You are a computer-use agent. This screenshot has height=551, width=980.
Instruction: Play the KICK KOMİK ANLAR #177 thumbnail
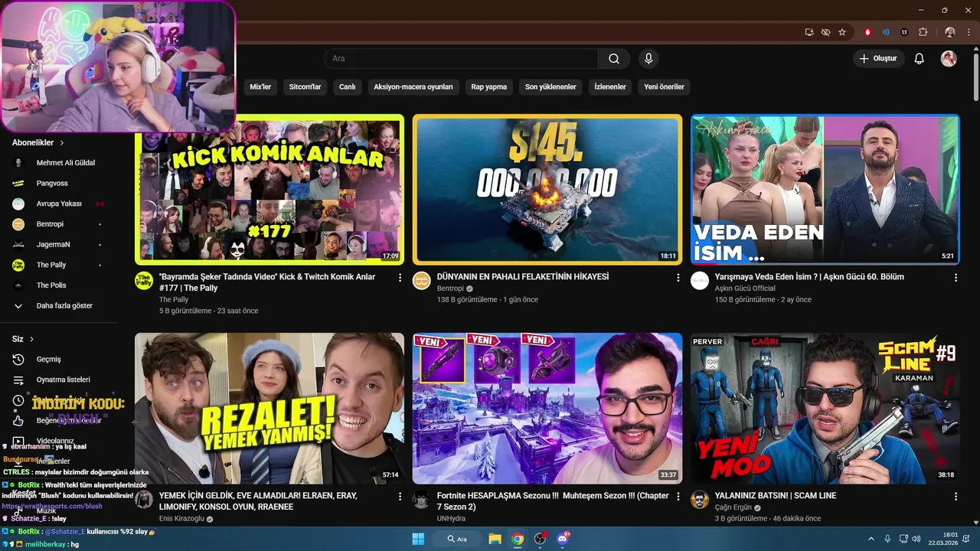coord(269,189)
